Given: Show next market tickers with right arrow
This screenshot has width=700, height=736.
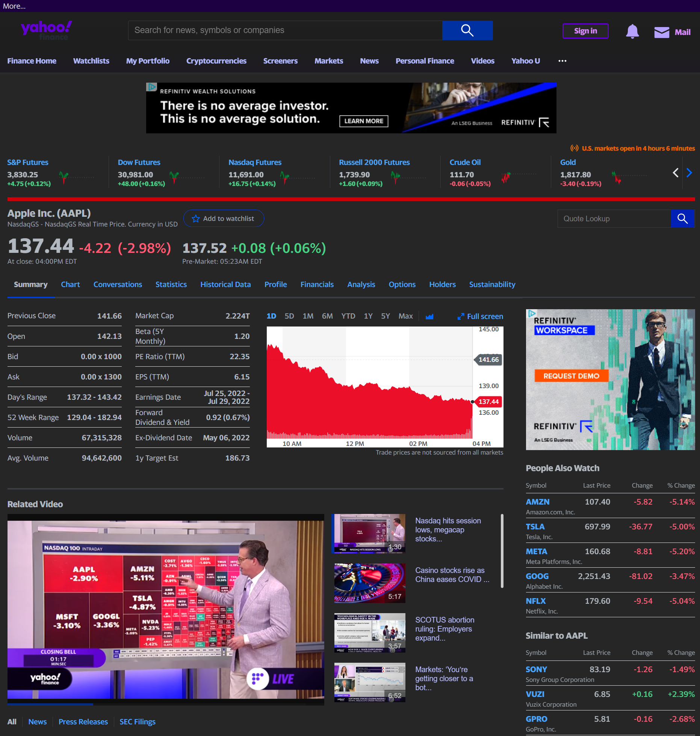Looking at the screenshot, I should [x=689, y=173].
